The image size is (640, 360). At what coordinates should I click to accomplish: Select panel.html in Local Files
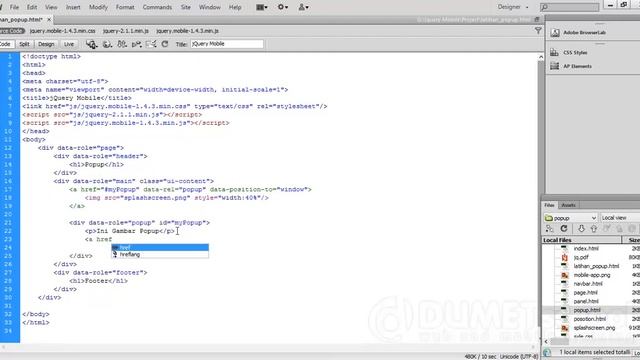(x=586, y=301)
